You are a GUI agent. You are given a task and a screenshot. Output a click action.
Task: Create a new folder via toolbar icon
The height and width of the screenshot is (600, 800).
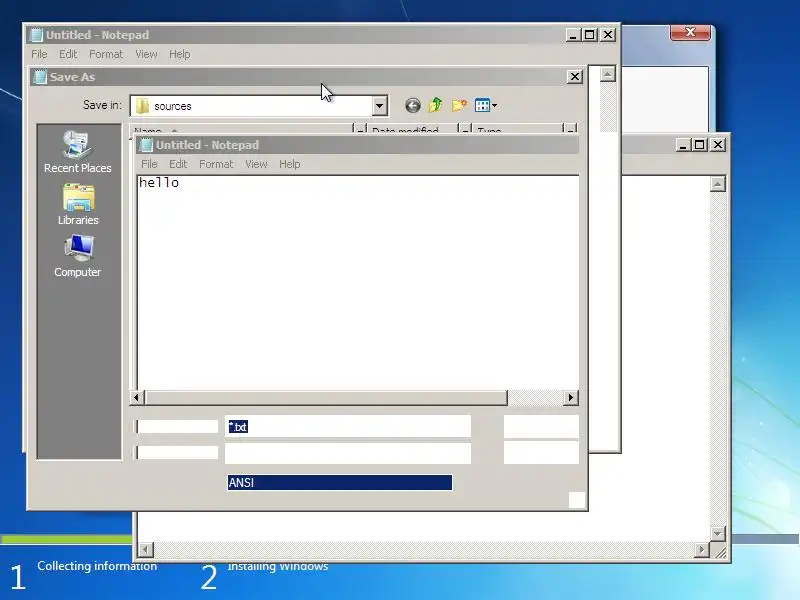coord(459,105)
